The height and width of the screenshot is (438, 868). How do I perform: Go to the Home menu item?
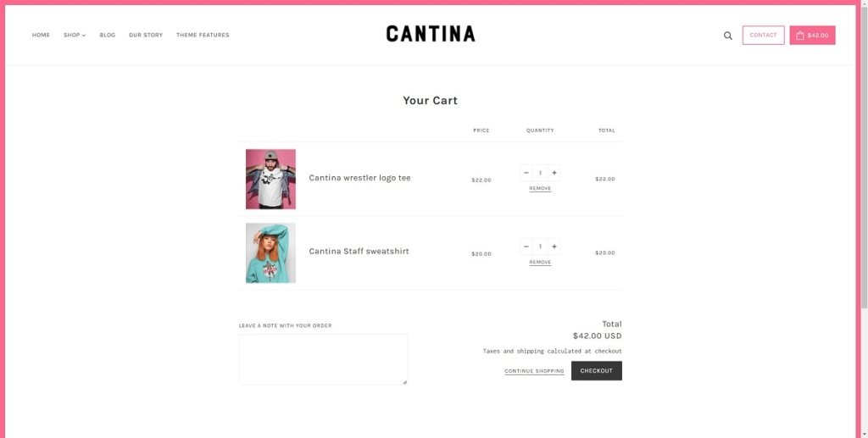pyautogui.click(x=41, y=36)
